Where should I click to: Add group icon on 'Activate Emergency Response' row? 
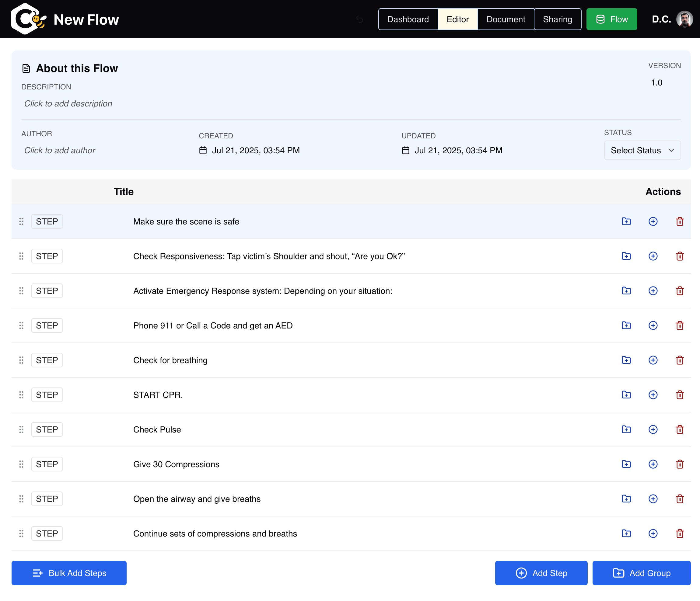[x=626, y=291]
